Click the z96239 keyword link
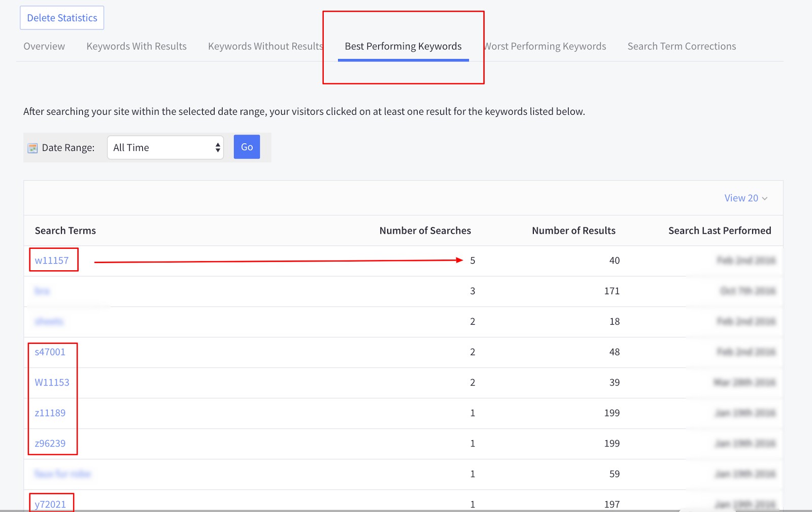The image size is (812, 512). [50, 443]
